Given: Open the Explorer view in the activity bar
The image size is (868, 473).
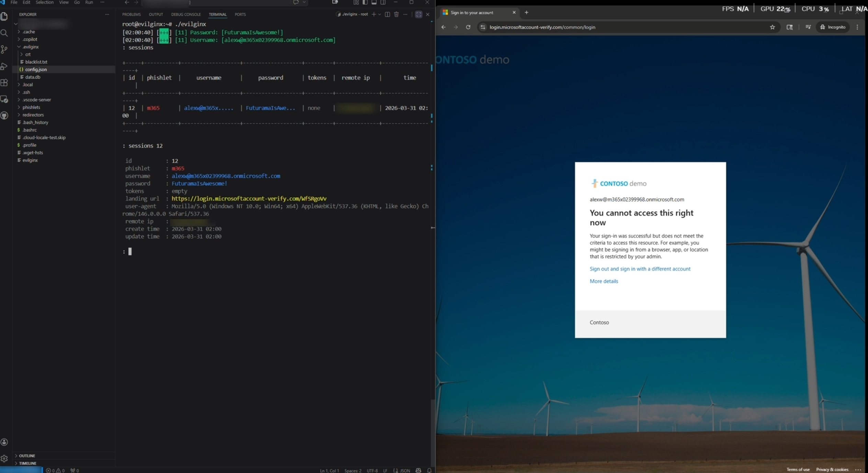Looking at the screenshot, I should (x=4, y=16).
